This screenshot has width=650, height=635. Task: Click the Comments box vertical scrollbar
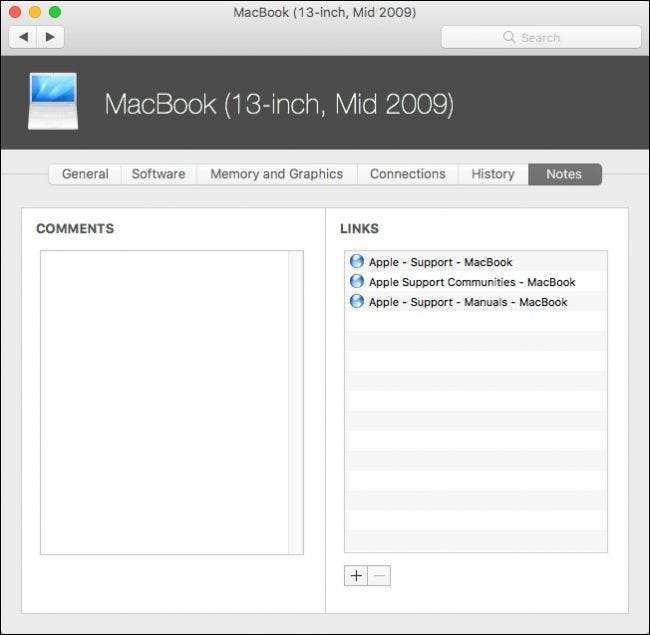click(x=296, y=402)
